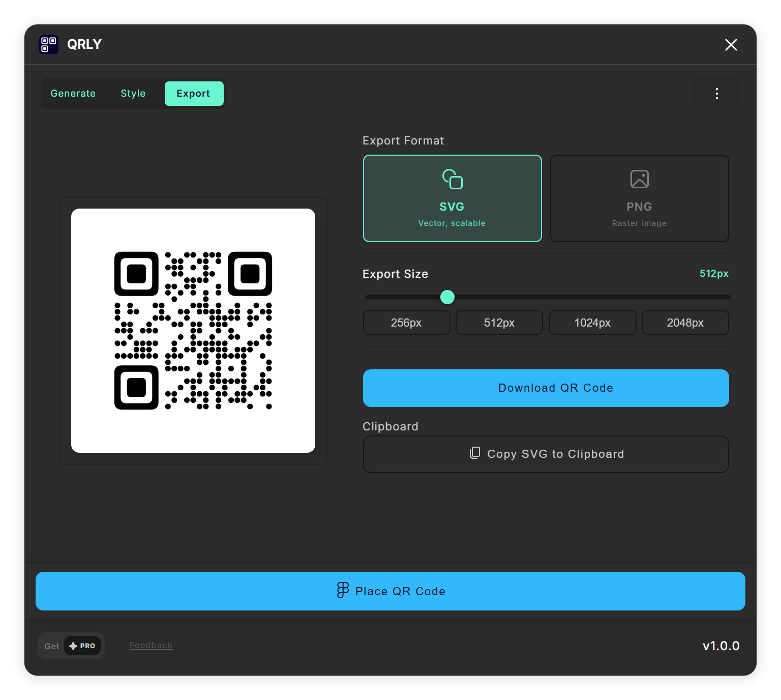Image resolution: width=781 pixels, height=700 pixels.
Task: Click the Export Size slider handle
Action: (x=447, y=297)
